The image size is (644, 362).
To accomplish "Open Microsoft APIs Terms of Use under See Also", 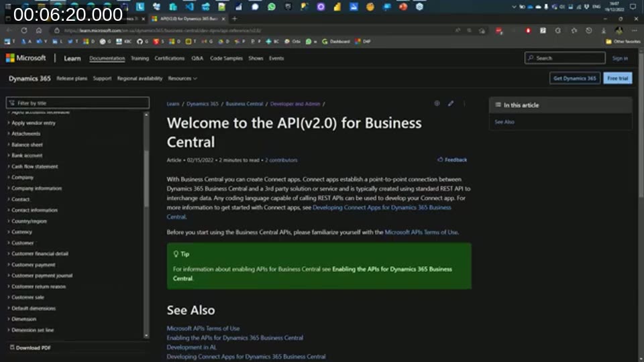I will (x=203, y=328).
